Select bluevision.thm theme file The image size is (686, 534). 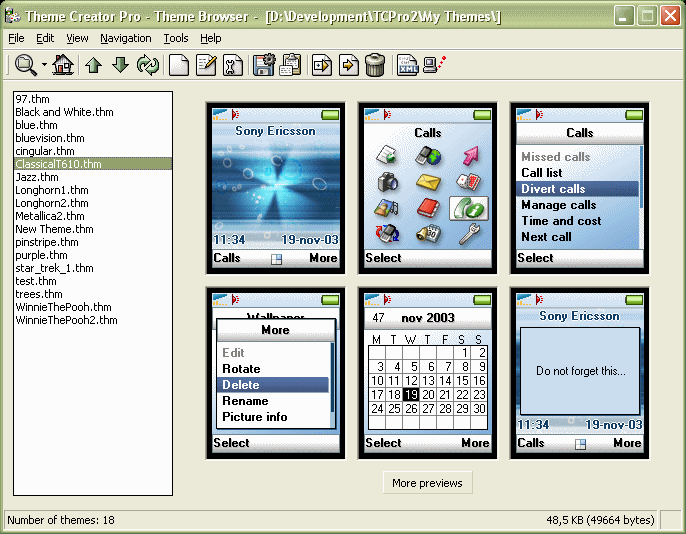click(x=93, y=138)
